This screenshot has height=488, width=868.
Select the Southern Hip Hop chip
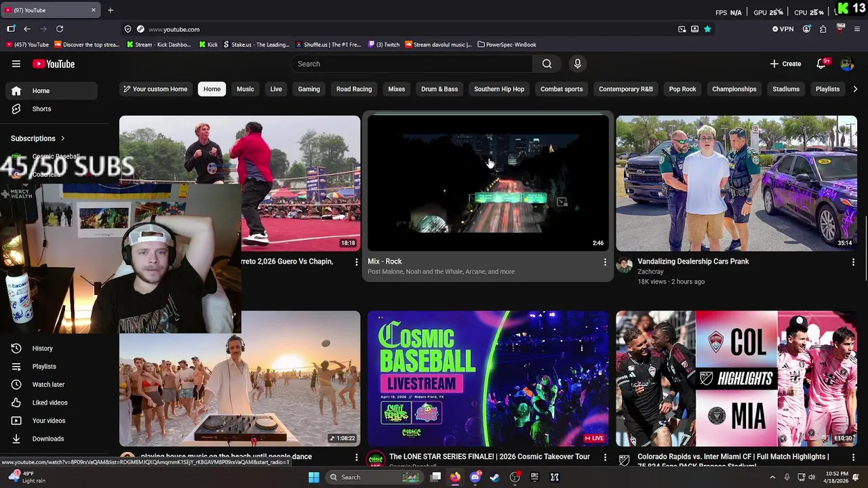coord(499,89)
